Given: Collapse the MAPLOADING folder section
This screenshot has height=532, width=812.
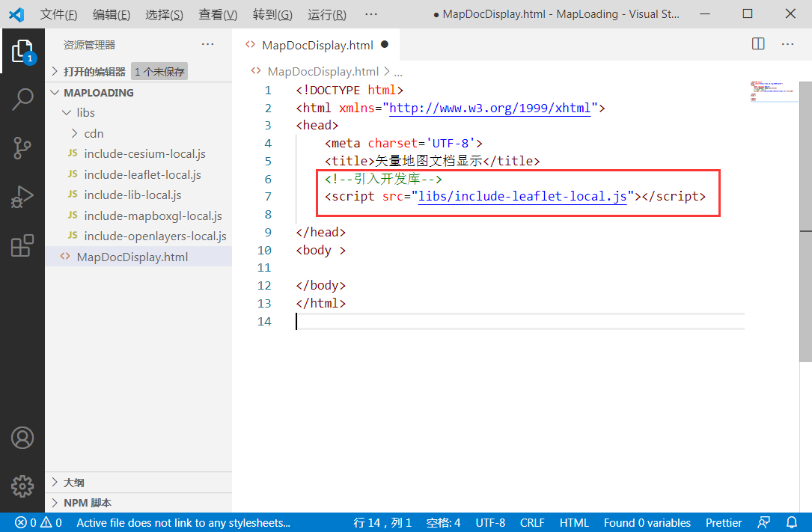Looking at the screenshot, I should pos(98,93).
